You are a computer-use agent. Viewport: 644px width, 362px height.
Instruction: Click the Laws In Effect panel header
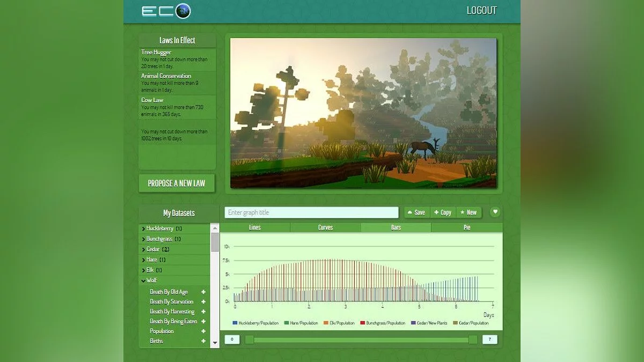pyautogui.click(x=177, y=40)
